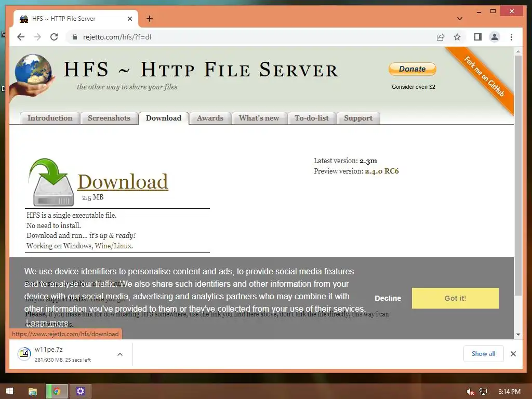Viewport: 532px width, 399px height.
Task: Close the downloads bar
Action: [x=513, y=354]
